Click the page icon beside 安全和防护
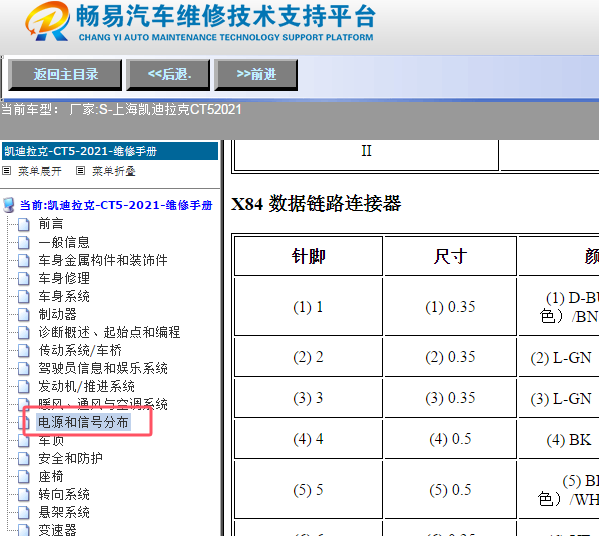The width and height of the screenshot is (599, 536). [x=24, y=458]
